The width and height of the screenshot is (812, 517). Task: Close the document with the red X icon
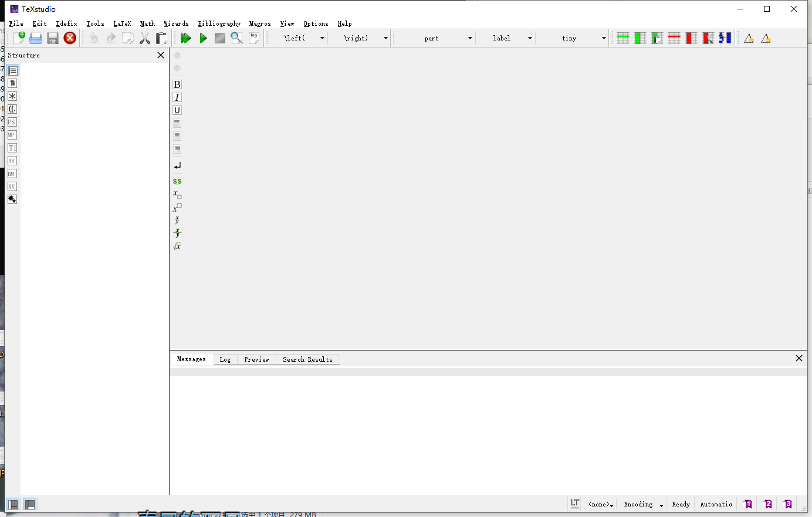(70, 38)
